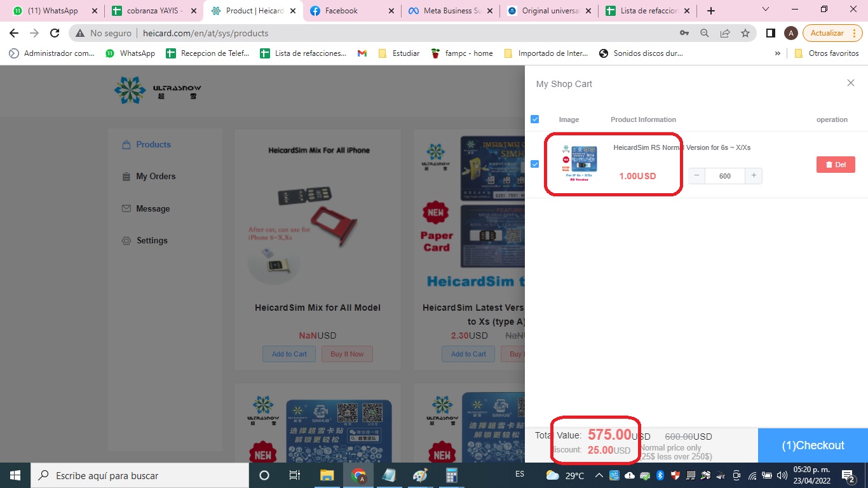Click the share page icon
Screen dimensions: 868x488
[725, 33]
